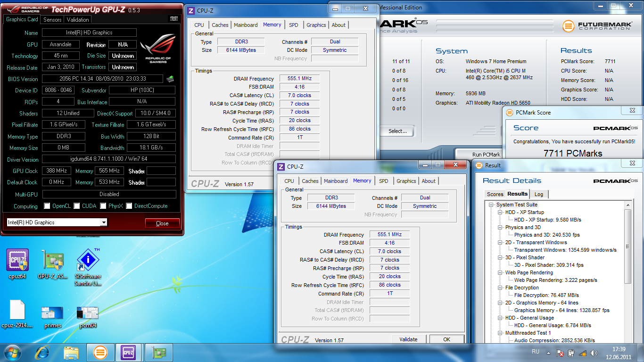The image size is (644, 362).
Task: Show hidden tray icons arrow
Action: point(549,353)
